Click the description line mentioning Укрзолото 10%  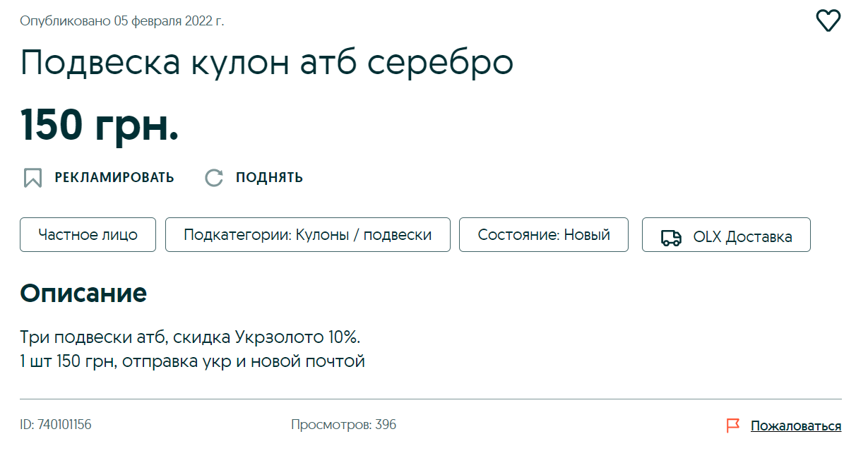point(195,337)
